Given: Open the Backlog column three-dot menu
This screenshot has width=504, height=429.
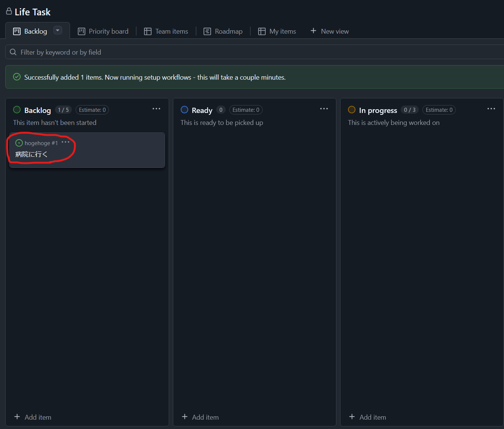Looking at the screenshot, I should (x=156, y=109).
